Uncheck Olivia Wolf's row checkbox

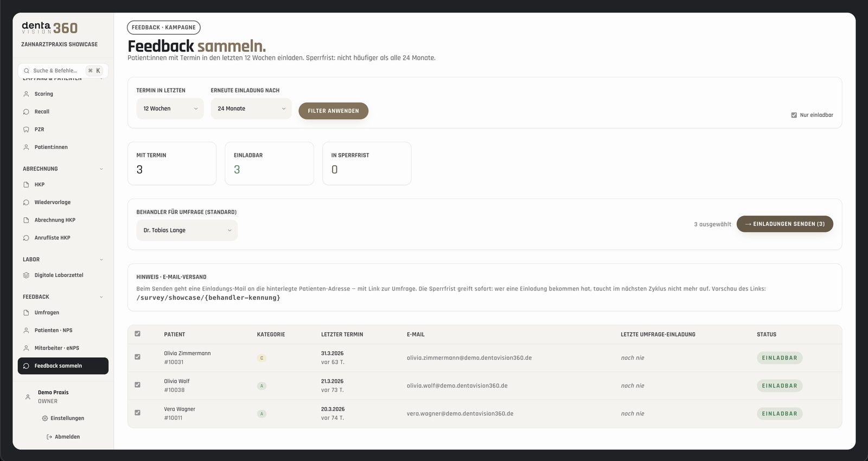coord(137,385)
